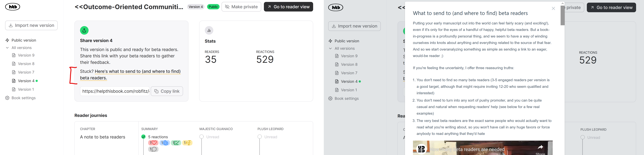Click the bar chart Stats icon
Image resolution: width=644 pixels, height=155 pixels.
point(209,31)
